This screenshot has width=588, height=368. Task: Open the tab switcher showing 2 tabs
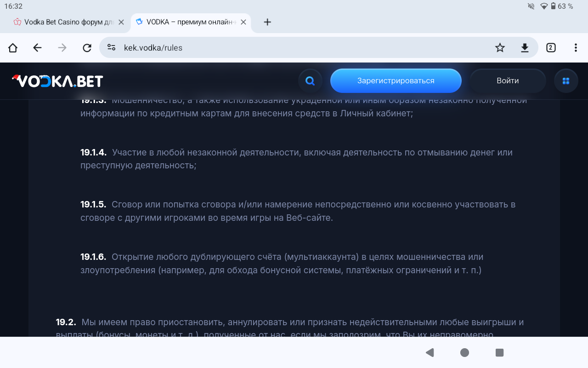tap(551, 48)
